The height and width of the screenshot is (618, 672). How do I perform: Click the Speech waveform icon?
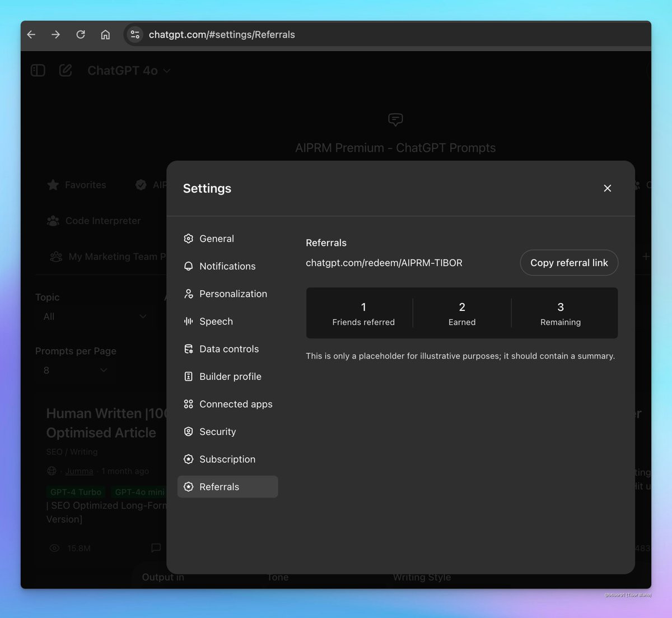click(x=189, y=321)
